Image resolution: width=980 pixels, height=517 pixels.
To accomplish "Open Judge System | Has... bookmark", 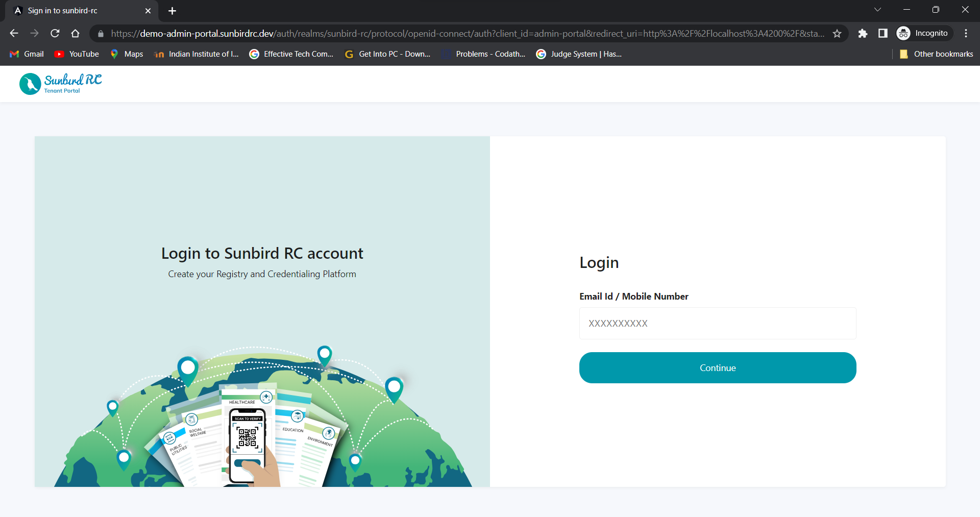I will (579, 54).
